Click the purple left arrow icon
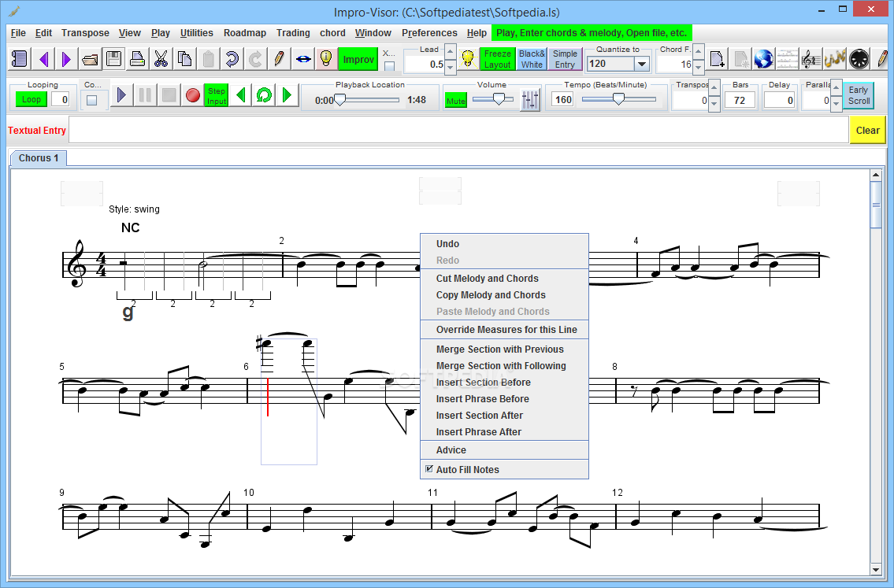894x588 pixels. point(43,59)
